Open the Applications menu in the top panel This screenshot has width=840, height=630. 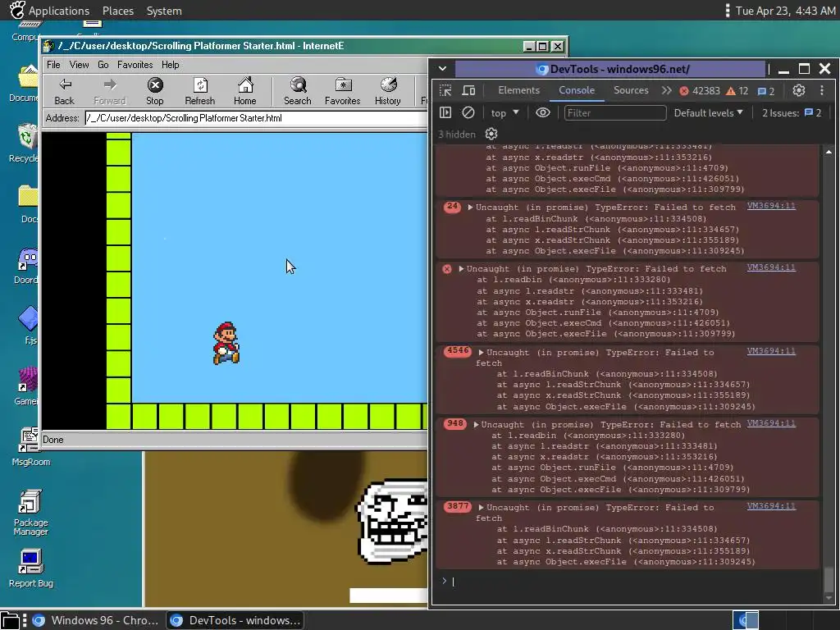[x=59, y=11]
